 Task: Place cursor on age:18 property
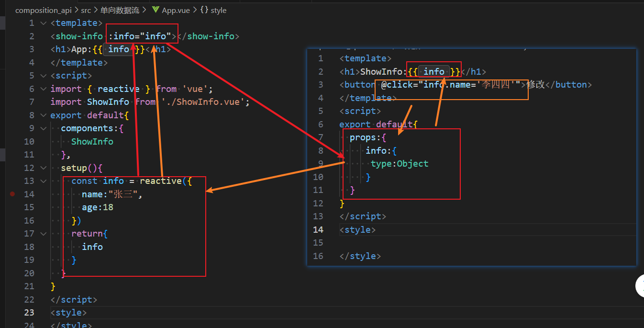[98, 207]
